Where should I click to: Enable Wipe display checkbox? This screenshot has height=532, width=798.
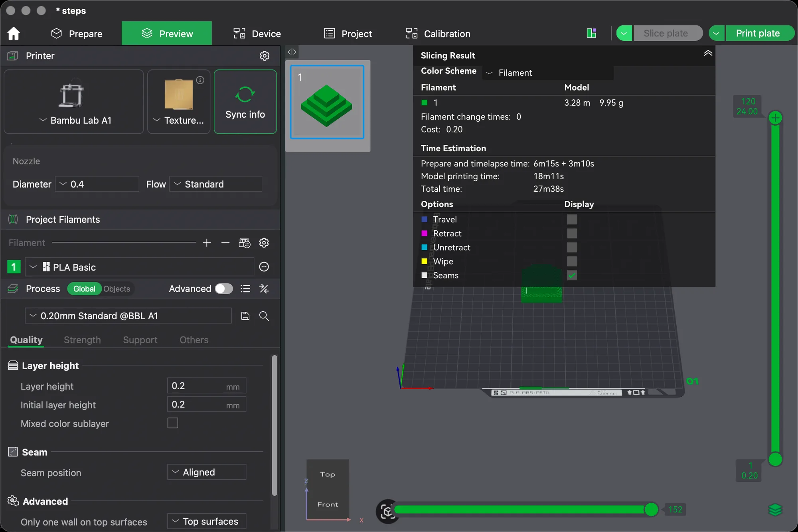click(572, 261)
